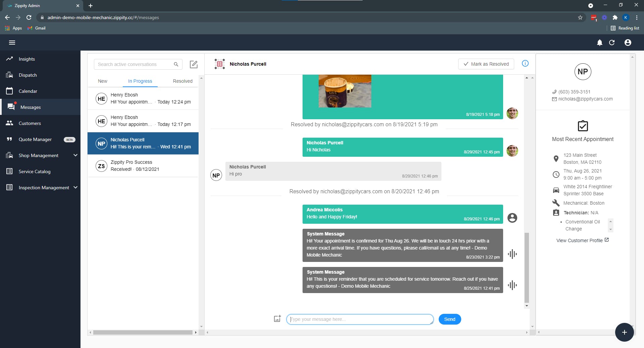Go to Insights
This screenshot has width=644, height=348.
pyautogui.click(x=40, y=59)
